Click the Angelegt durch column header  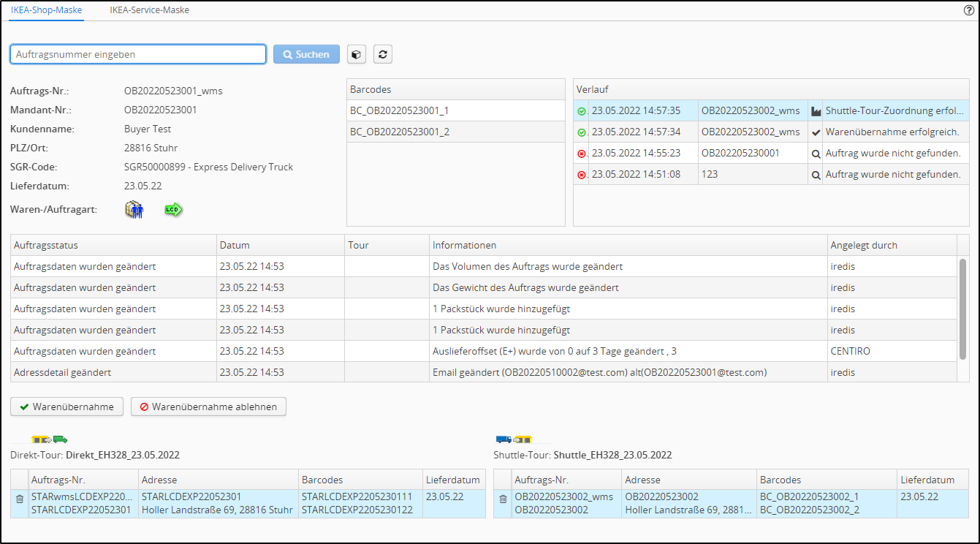[892, 245]
